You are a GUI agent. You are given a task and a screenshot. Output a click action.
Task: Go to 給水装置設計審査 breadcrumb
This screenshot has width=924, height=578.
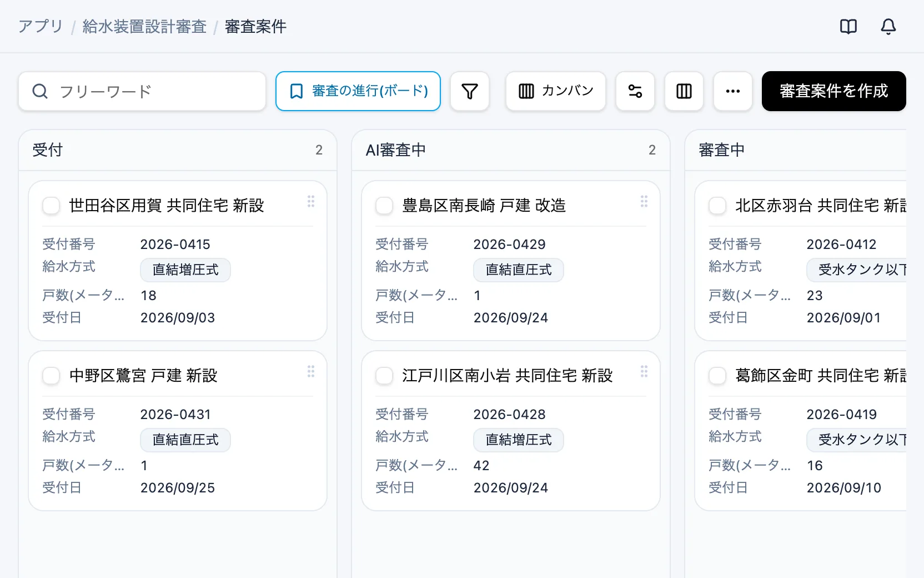tap(144, 26)
